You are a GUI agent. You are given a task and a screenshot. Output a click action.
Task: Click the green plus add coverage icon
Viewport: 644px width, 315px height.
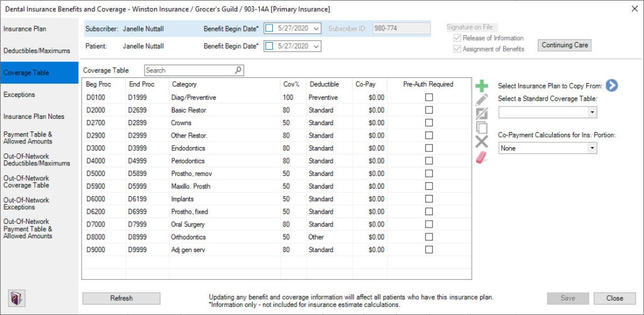[x=482, y=86]
